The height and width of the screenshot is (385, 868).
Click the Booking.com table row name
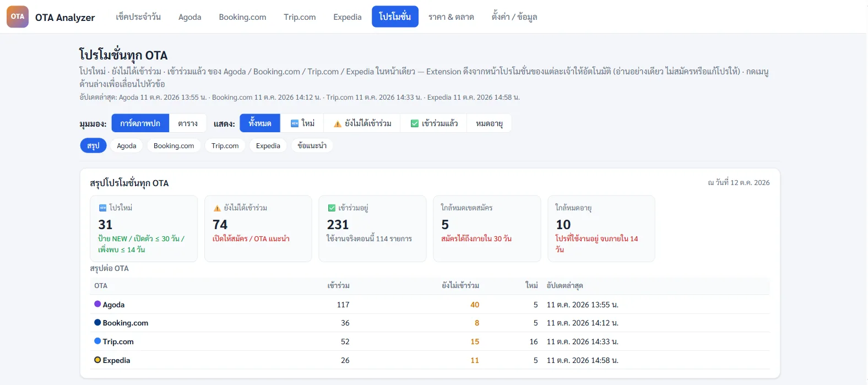click(x=126, y=323)
